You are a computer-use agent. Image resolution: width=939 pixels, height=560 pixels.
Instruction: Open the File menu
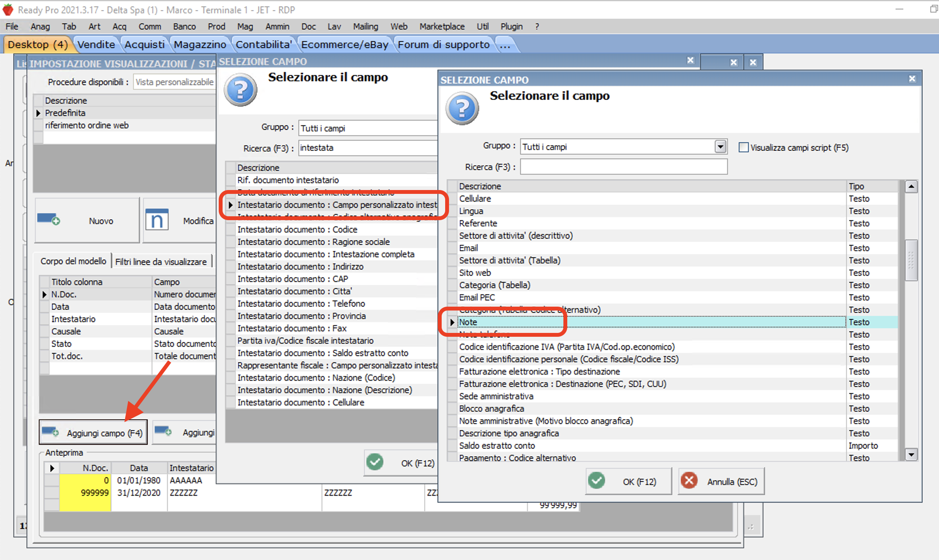click(x=12, y=27)
